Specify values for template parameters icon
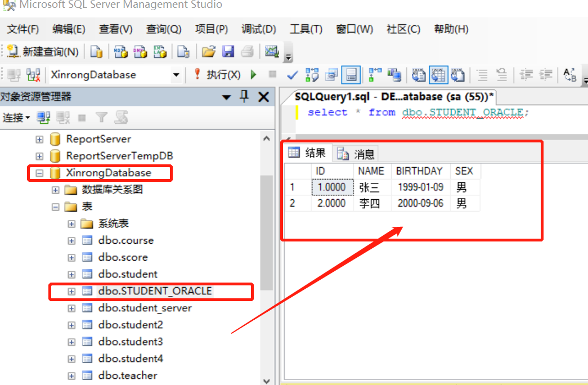This screenshot has width=588, height=385. tap(570, 75)
